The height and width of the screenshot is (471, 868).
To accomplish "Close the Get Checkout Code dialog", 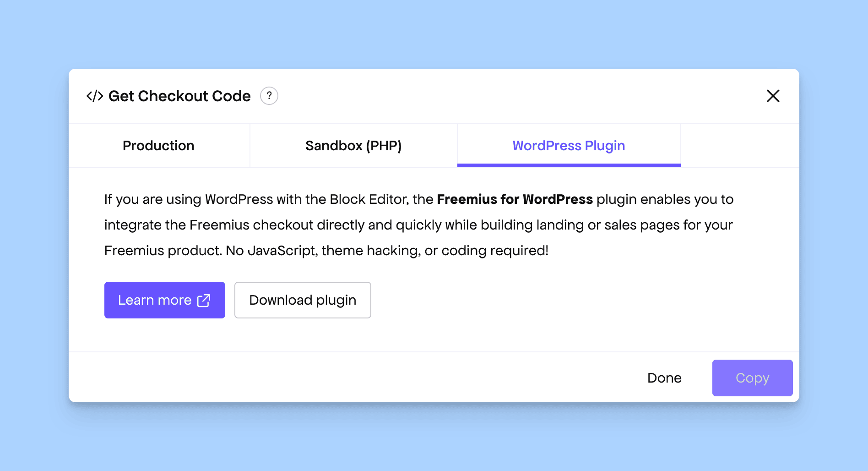I will [x=773, y=96].
